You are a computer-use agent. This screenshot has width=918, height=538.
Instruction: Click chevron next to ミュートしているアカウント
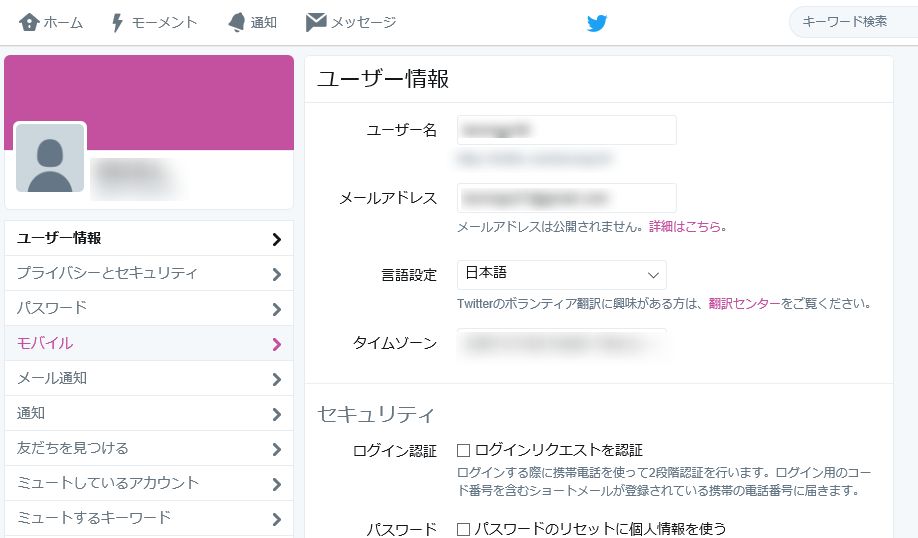click(277, 485)
